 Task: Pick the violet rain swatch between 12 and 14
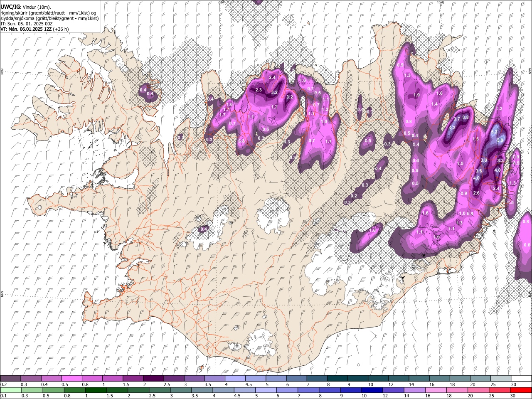(x=393, y=390)
